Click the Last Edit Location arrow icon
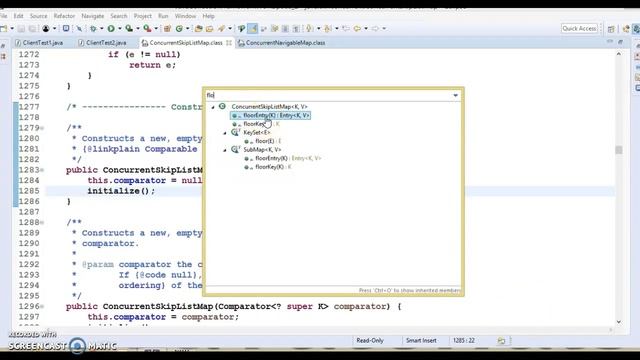 pos(346,29)
